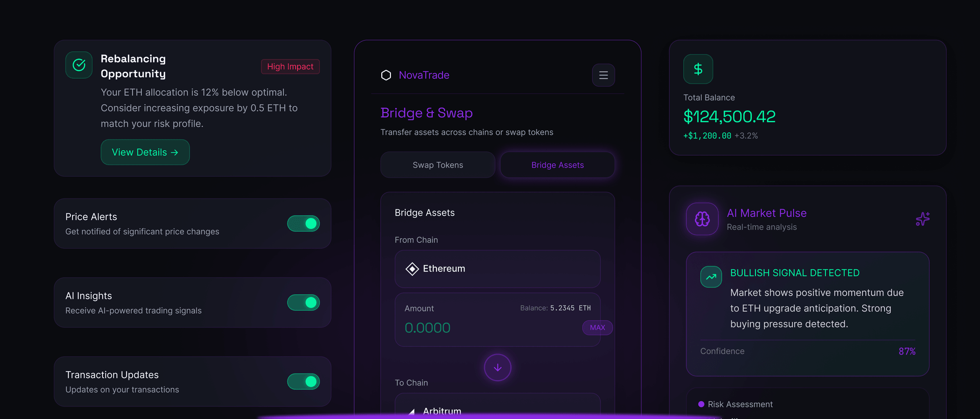Switch to the Swap Tokens tab
Viewport: 980px width, 419px height.
438,165
